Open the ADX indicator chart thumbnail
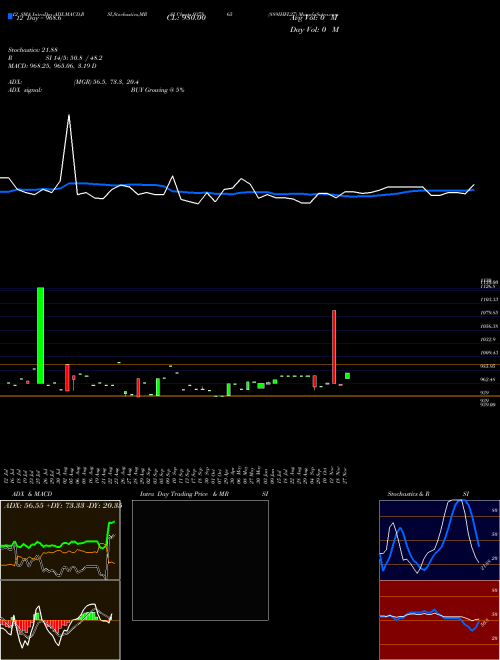This screenshot has width=500, height=660. (x=60, y=540)
